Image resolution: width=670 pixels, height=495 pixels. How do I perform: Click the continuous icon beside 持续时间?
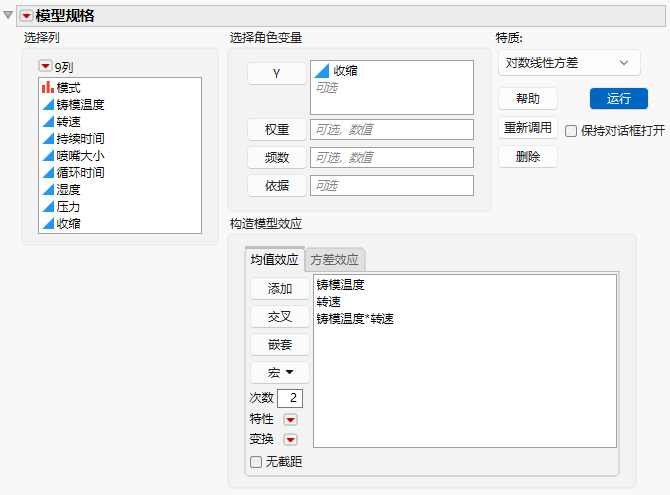[48, 138]
